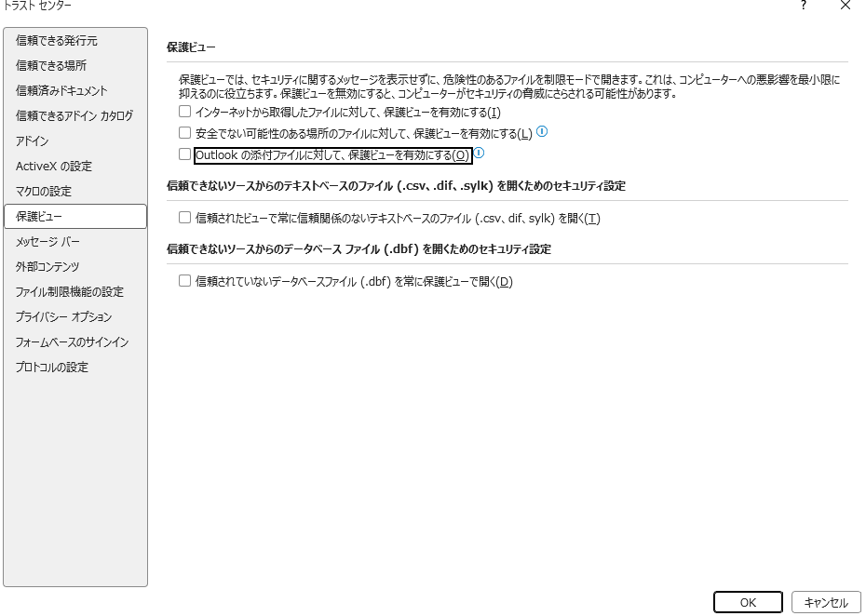
Task: Open 信頼できるアドイン カタログ section
Action: (x=74, y=116)
